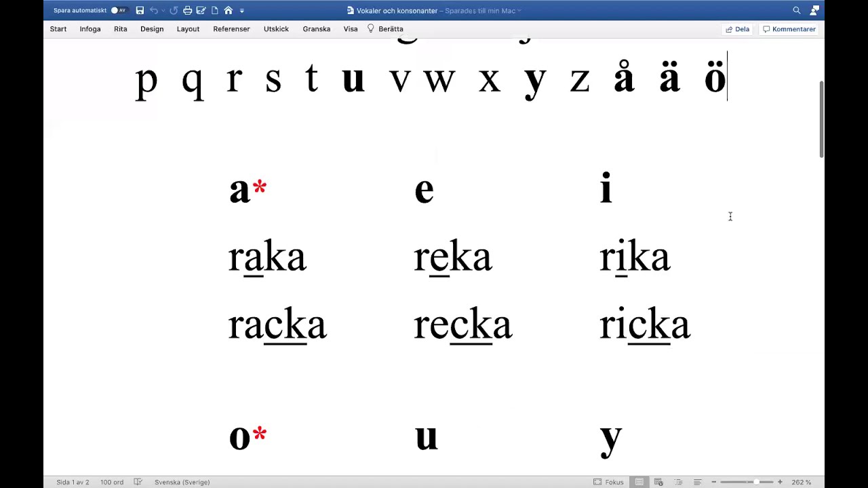The image size is (868, 488).
Task: Click the 100 ord word count
Action: click(112, 482)
